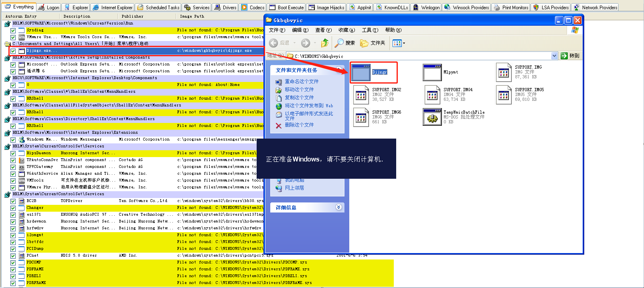
Task: Click the SUPPORT.IMG4 file icon
Action: (x=432, y=95)
